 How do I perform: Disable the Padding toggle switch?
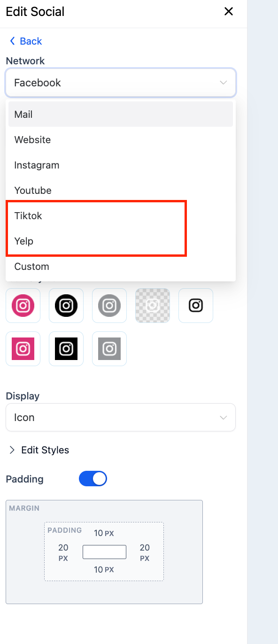point(93,479)
